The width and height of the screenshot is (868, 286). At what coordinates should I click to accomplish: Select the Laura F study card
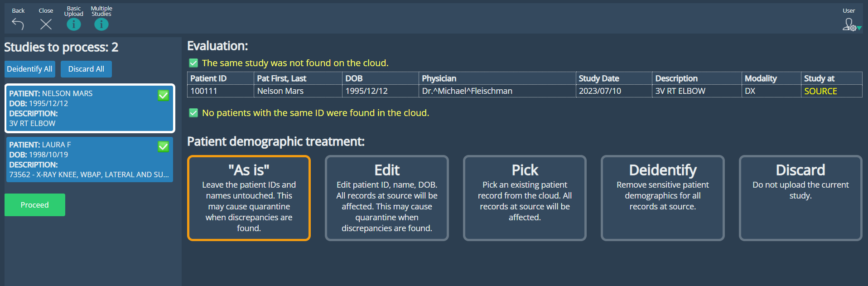(x=82, y=160)
